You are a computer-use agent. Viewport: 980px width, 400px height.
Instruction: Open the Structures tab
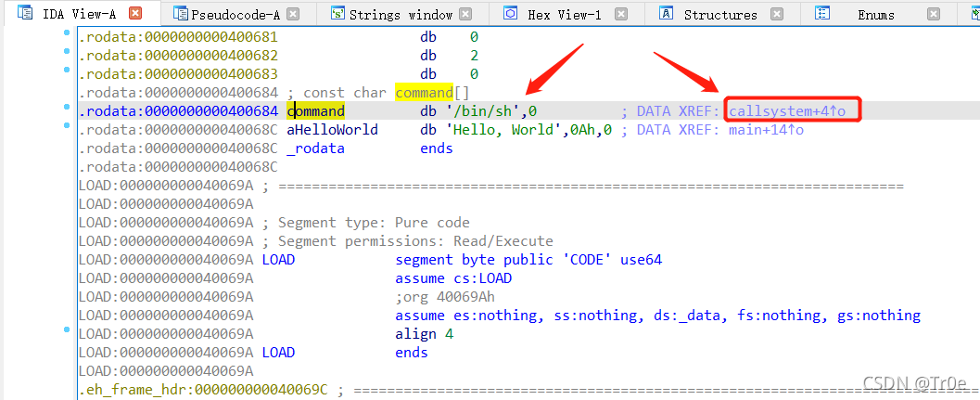(x=720, y=15)
